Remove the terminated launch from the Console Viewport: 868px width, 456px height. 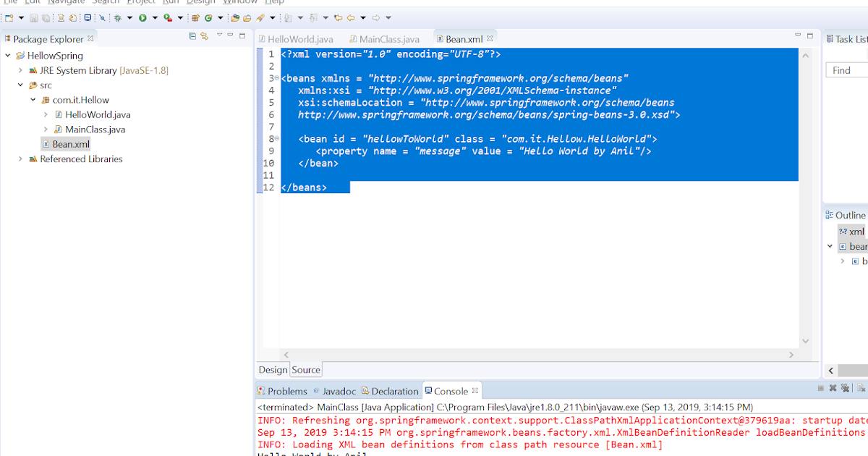(833, 388)
